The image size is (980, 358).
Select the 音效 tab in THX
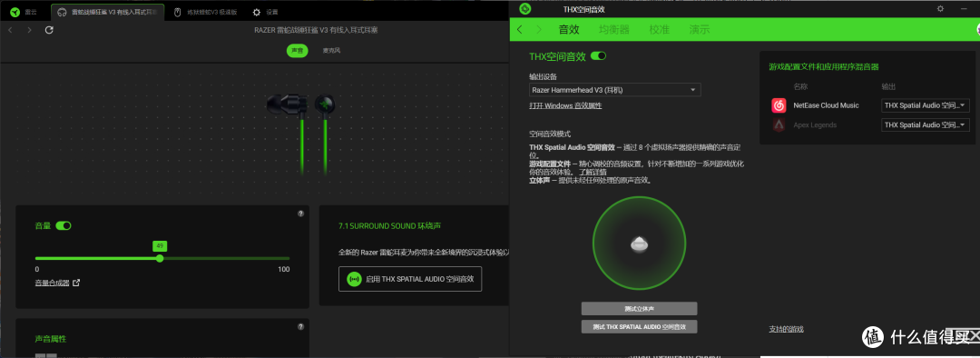569,29
